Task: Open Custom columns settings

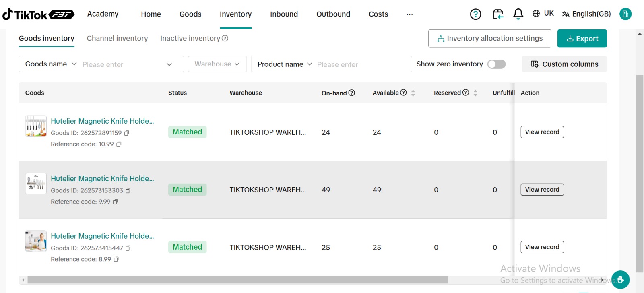Action: click(564, 64)
